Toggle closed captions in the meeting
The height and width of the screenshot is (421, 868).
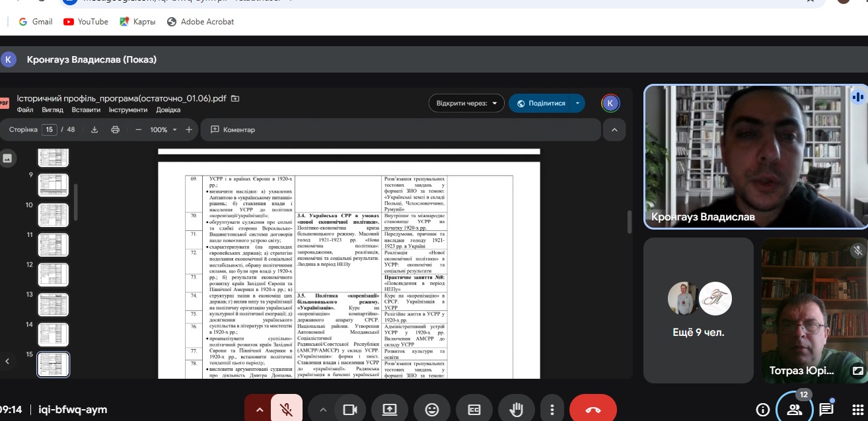[474, 410]
